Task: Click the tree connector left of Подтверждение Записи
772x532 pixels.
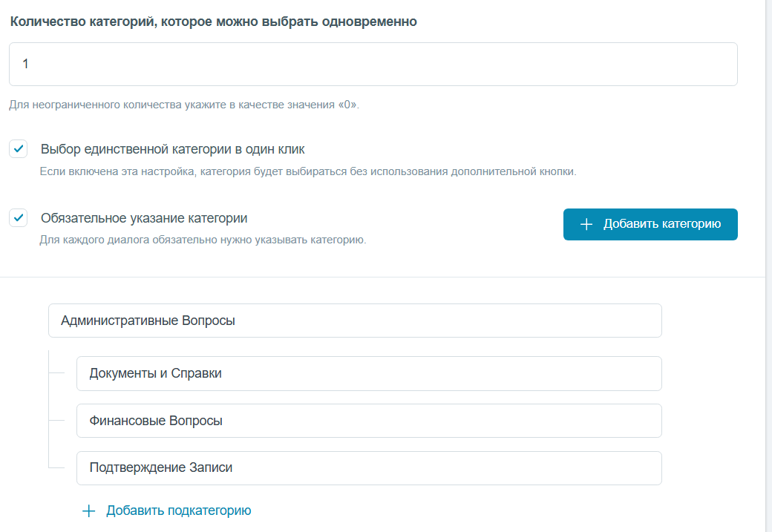Action: click(58, 468)
